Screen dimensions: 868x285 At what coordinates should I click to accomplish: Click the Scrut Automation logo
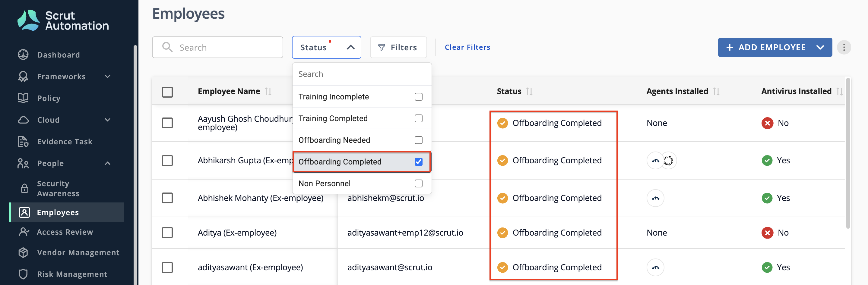63,20
